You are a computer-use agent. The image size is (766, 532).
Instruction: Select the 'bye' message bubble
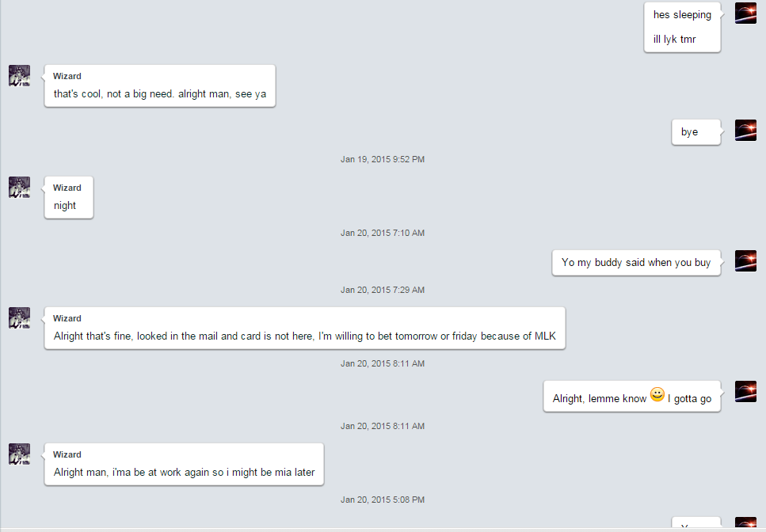(696, 131)
